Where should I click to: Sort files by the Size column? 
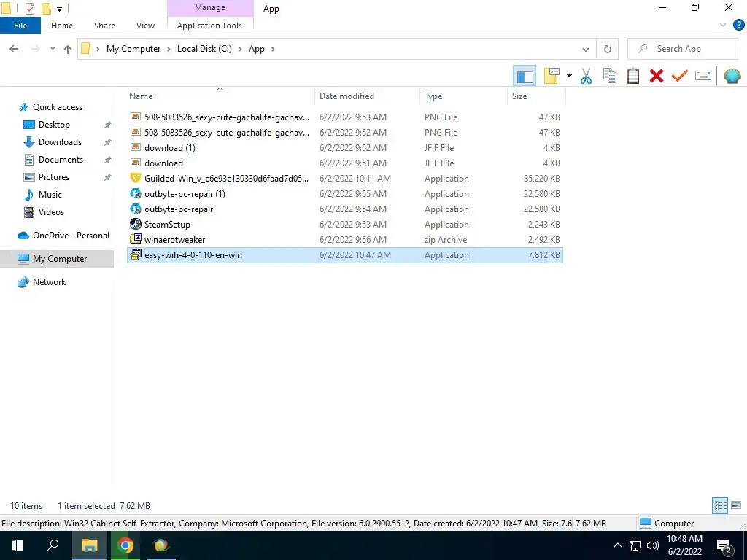(x=519, y=96)
